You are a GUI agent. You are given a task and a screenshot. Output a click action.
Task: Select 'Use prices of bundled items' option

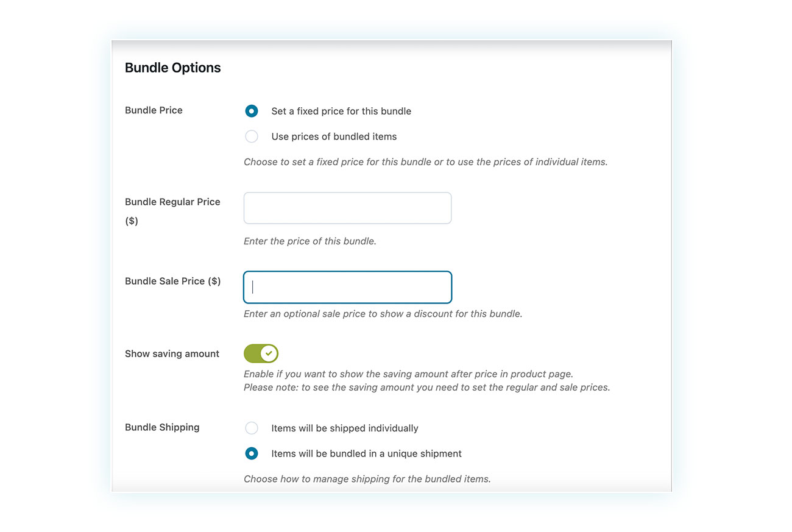pyautogui.click(x=251, y=137)
